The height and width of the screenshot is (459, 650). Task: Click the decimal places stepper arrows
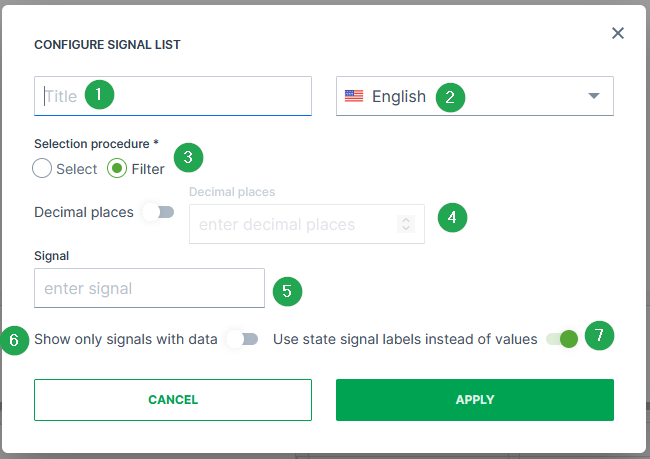pos(406,224)
